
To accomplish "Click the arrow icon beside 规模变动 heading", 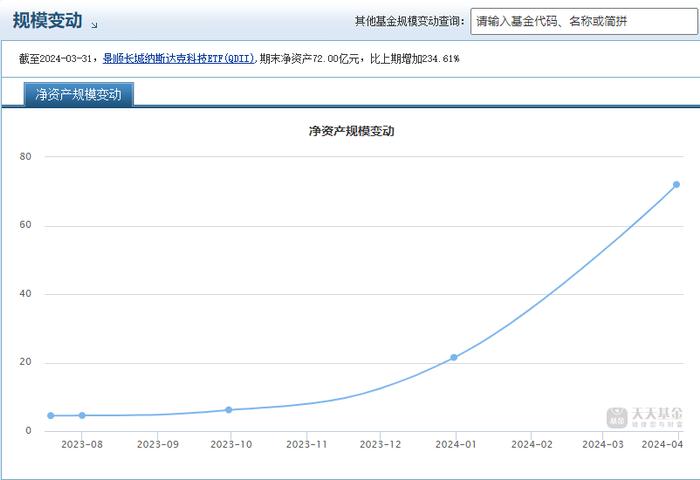I will tap(94, 25).
